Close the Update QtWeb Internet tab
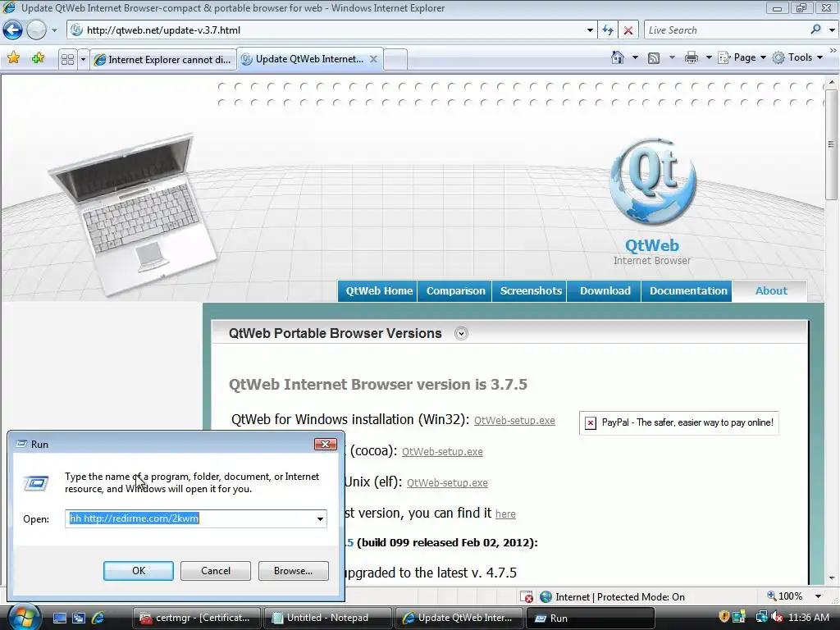The image size is (840, 630). pos(374,59)
